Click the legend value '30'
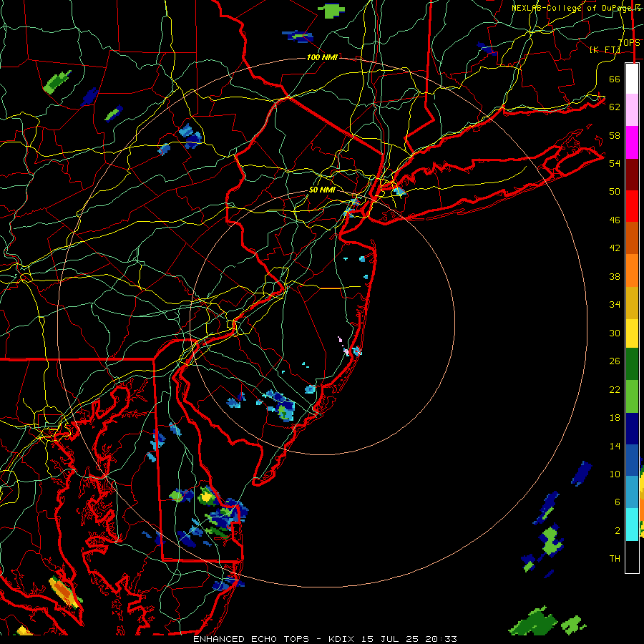 tap(615, 333)
